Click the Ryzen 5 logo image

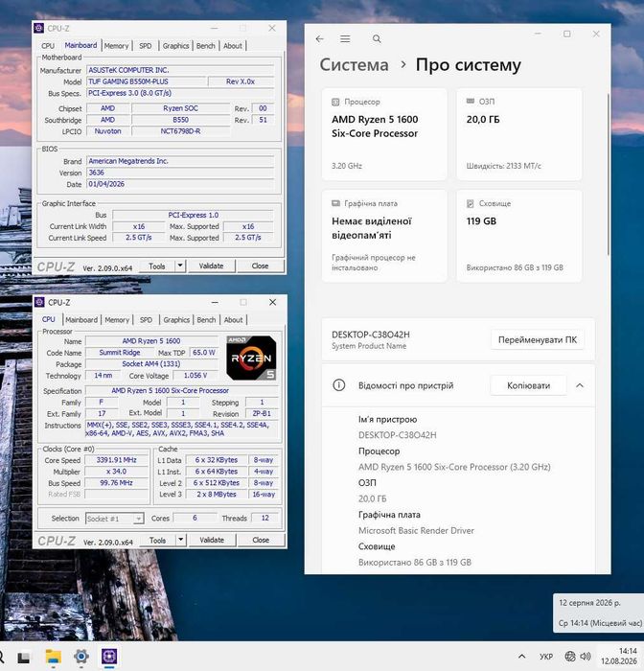251,359
